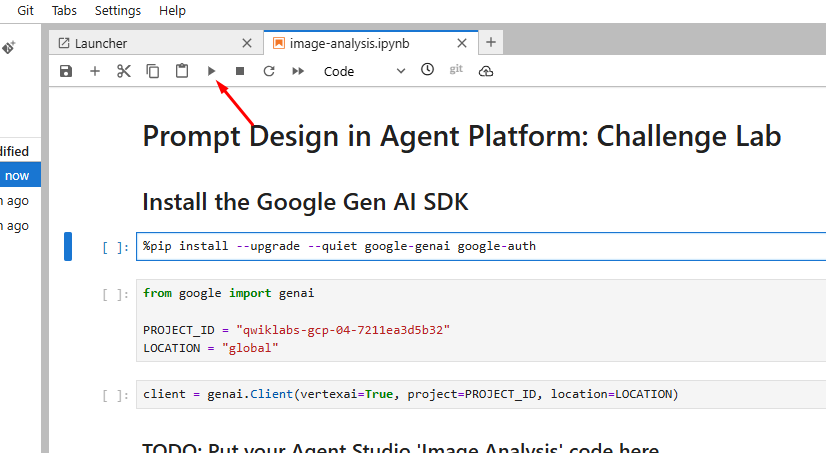Viewport: 826px width, 453px height.
Task: Click into the pip install code cell
Action: coord(480,246)
